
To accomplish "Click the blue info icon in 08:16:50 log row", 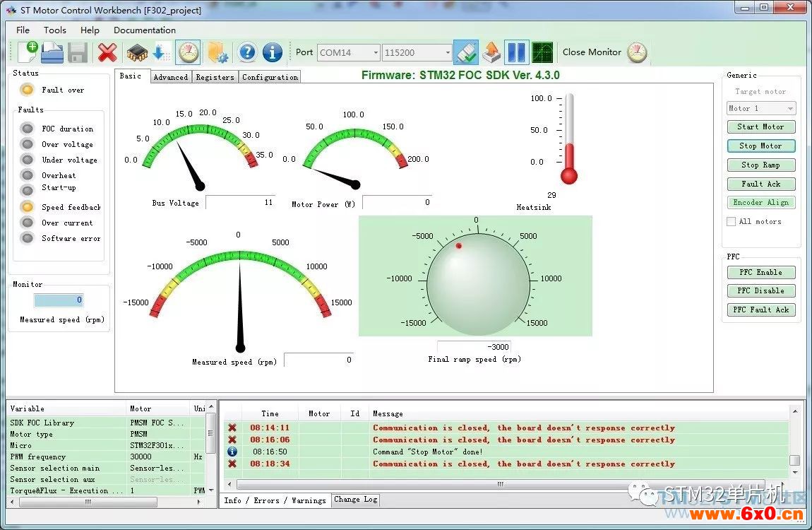I will coord(232,452).
